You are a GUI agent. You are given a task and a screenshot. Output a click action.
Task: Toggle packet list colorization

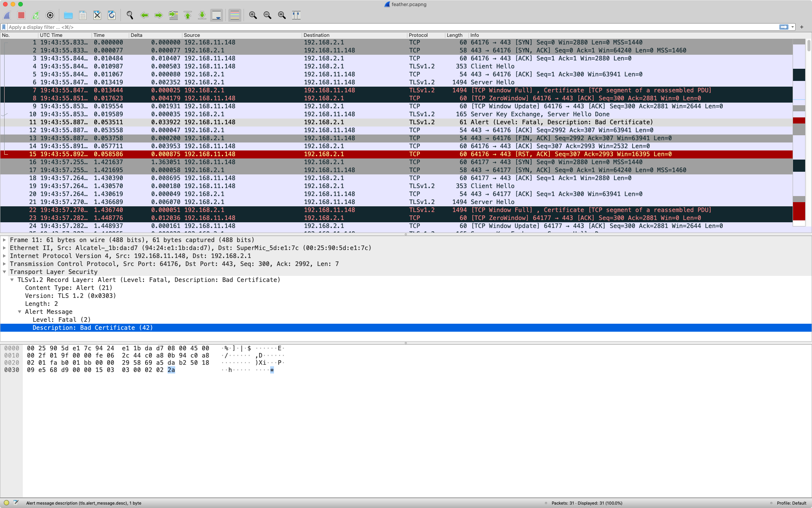pos(235,15)
